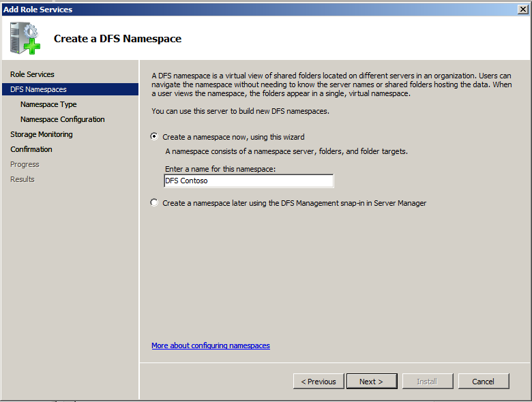Screen dimensions: 532x402
Task: Click the server role wizard icon
Action: point(25,38)
